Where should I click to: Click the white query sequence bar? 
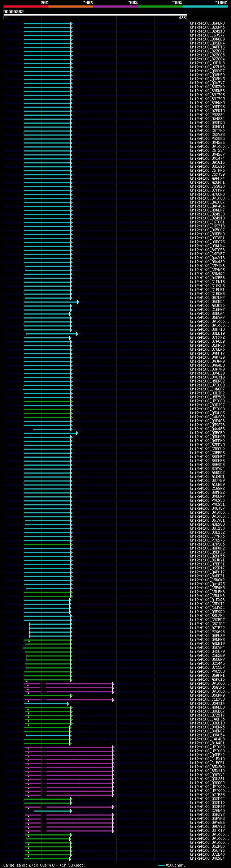tap(95, 15)
